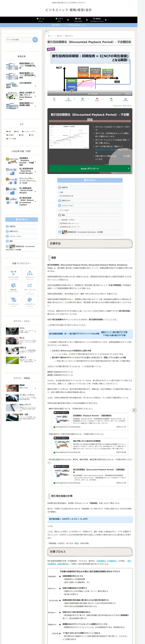Open the 情報源 menu item
145x644 pixels.
(97, 20)
